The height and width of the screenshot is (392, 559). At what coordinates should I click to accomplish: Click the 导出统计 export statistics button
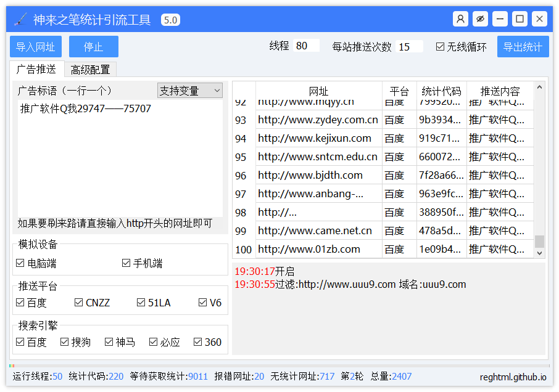coord(523,46)
